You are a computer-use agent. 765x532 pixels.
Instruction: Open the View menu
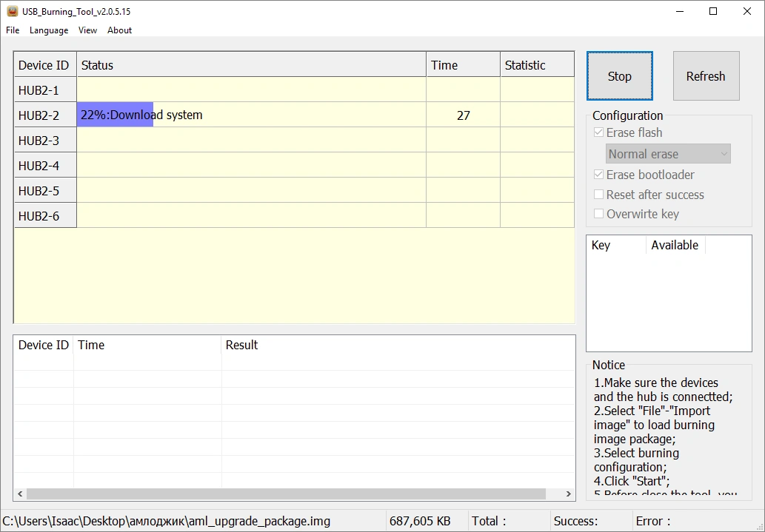point(87,30)
